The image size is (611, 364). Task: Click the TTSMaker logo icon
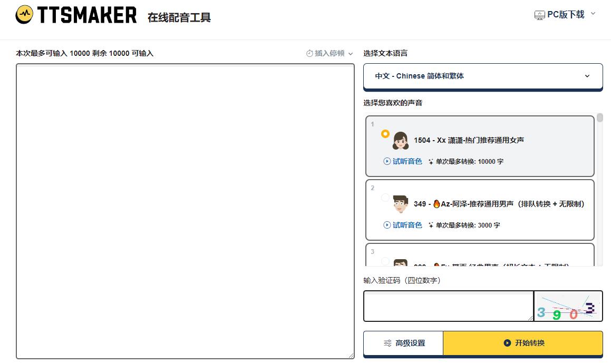click(24, 15)
